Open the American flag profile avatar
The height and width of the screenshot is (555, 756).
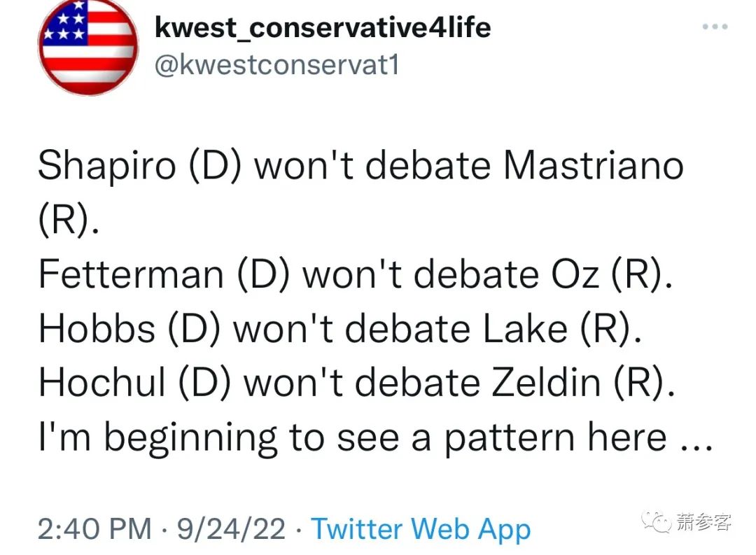tap(87, 47)
